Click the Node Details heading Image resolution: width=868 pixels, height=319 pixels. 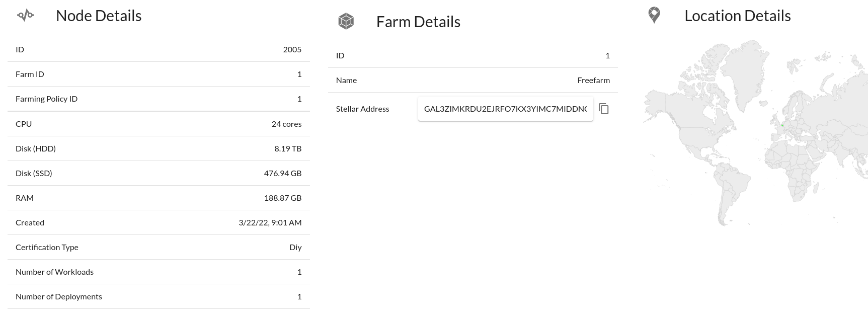point(99,16)
